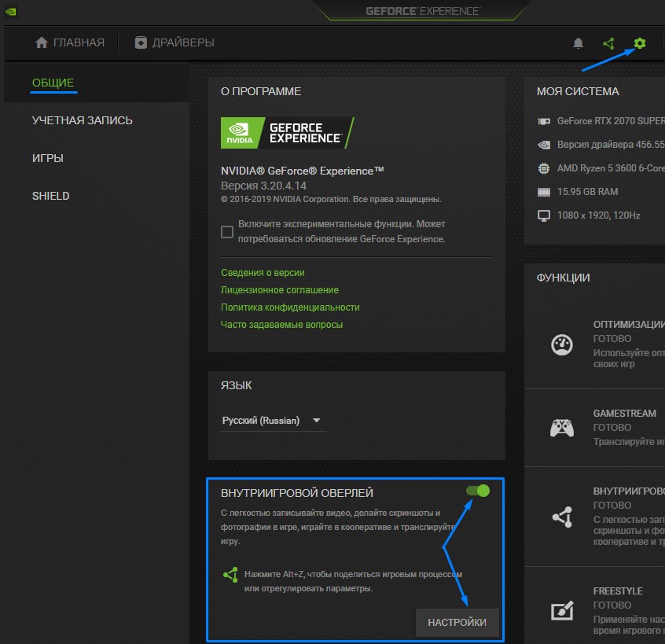This screenshot has height=644, width=665.
Task: Switch to the ГЛАВНАЯ tab
Action: 70,42
